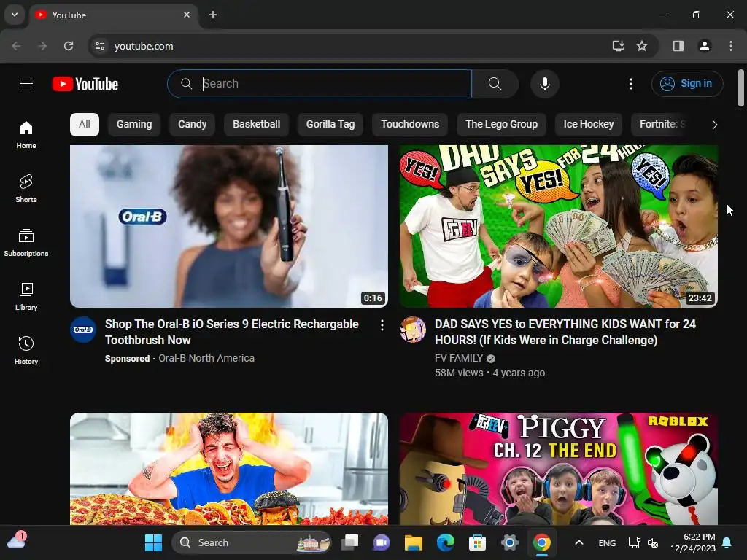Open Microsoft Store from taskbar
This screenshot has width=747, height=560.
[x=477, y=542]
